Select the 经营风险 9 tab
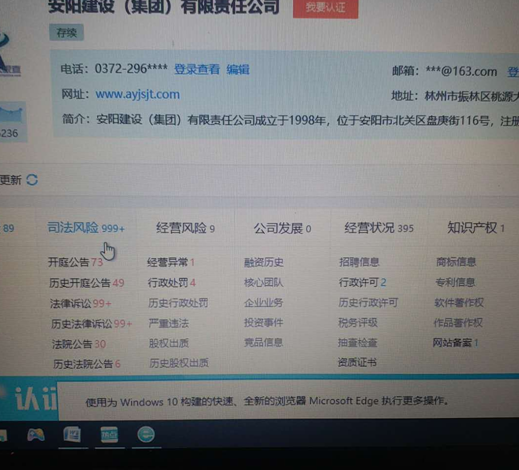The height and width of the screenshot is (470, 519). [x=185, y=228]
